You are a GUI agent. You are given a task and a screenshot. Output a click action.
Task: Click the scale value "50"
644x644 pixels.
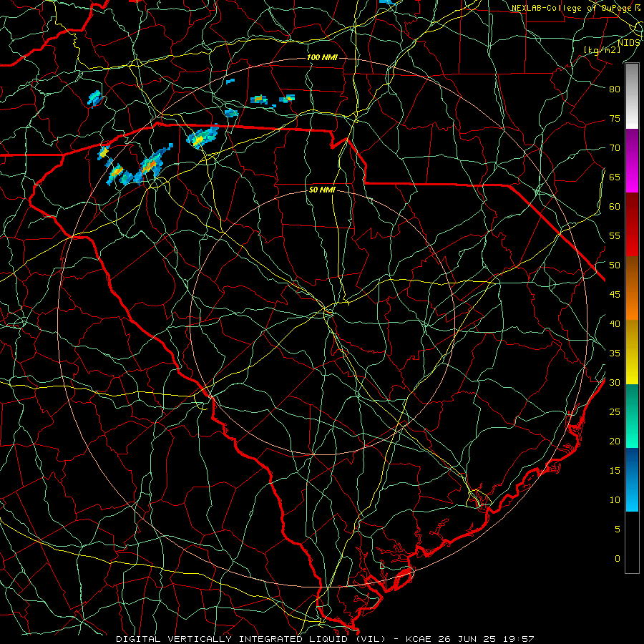[615, 265]
